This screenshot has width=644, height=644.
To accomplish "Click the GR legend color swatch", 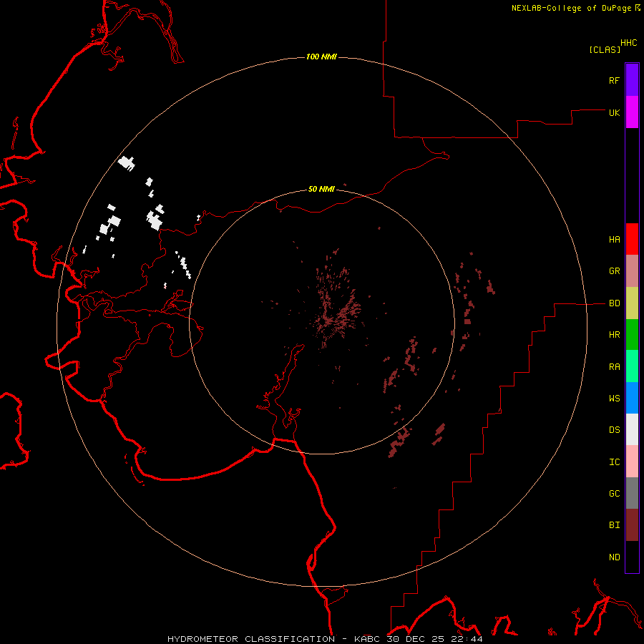I will click(632, 271).
